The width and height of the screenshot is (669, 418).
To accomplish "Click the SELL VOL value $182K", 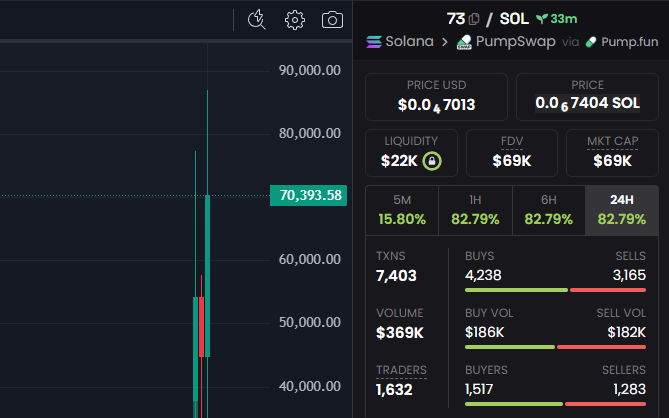I will (x=627, y=332).
